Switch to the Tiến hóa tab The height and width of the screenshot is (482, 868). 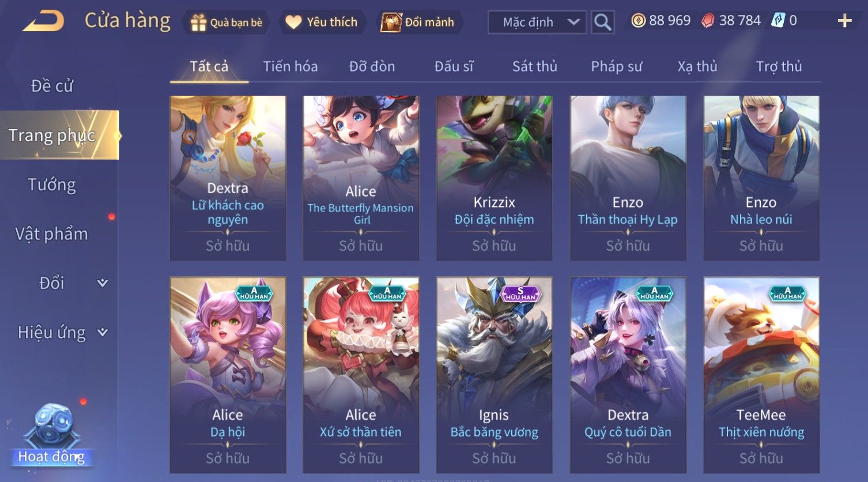pos(290,67)
